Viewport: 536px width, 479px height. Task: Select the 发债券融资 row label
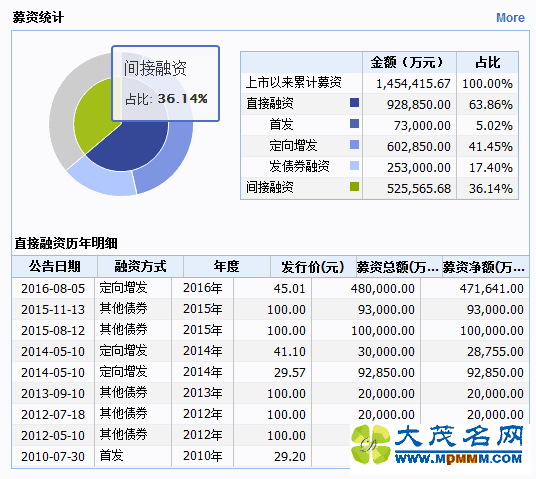click(299, 166)
